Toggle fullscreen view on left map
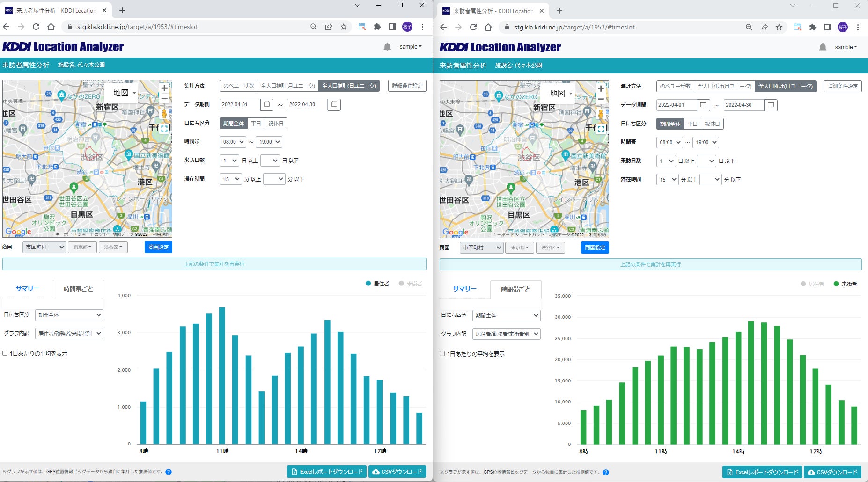The height and width of the screenshot is (482, 868). point(164,128)
